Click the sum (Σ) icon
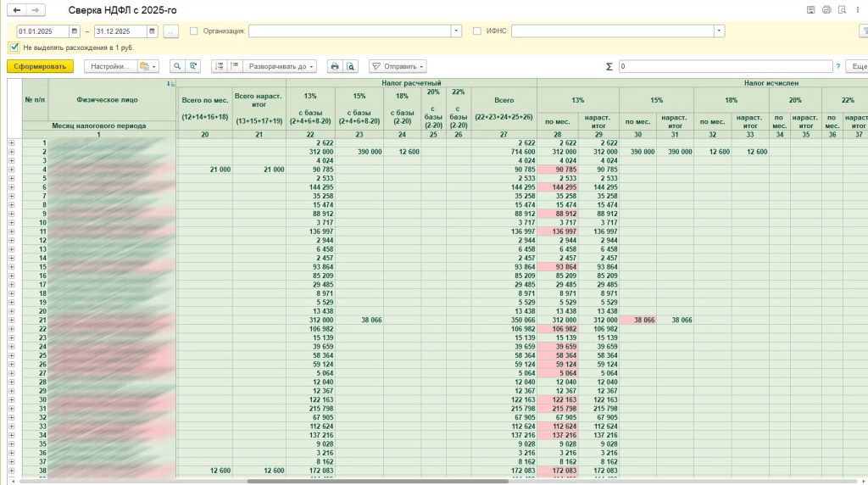The image size is (868, 485). (609, 66)
